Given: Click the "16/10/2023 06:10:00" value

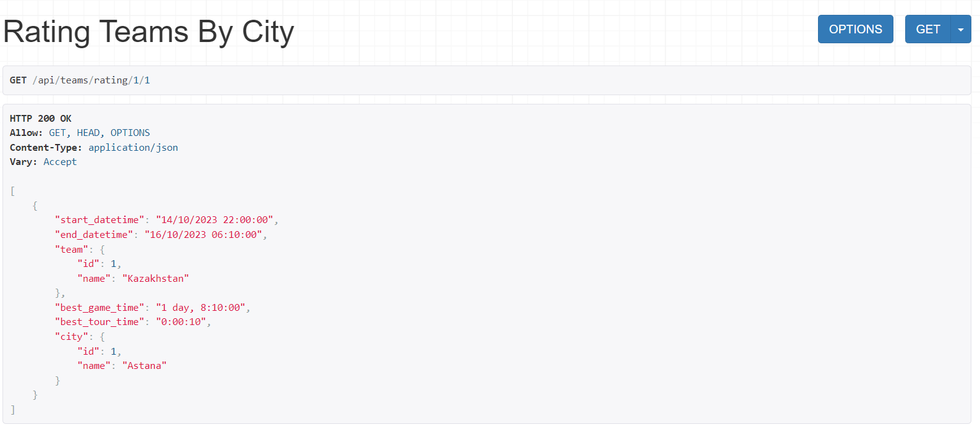Looking at the screenshot, I should tap(203, 235).
